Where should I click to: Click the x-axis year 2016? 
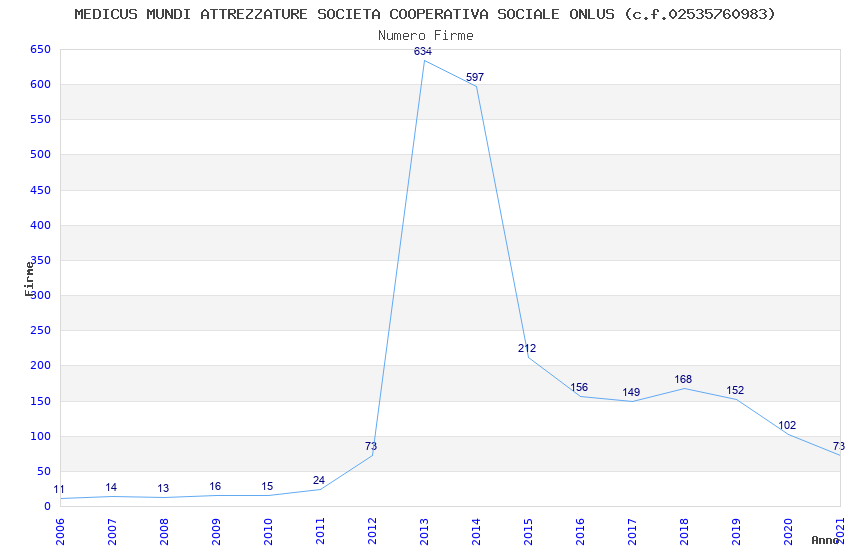click(580, 532)
